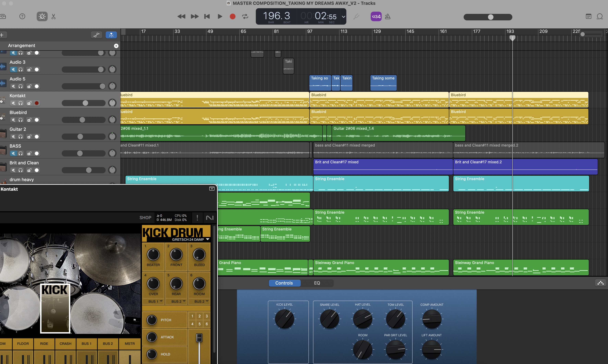The image size is (608, 364).
Task: Click the master volume slider knob
Action: click(x=490, y=17)
